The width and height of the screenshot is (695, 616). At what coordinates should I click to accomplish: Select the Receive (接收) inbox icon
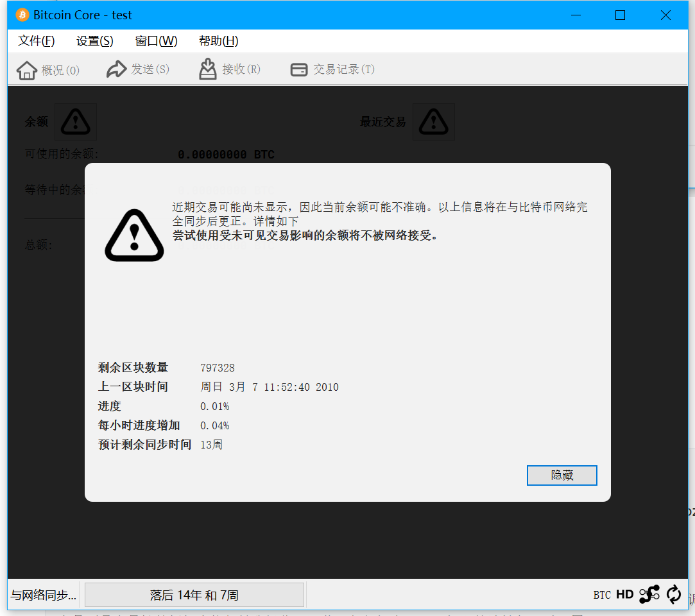pos(207,69)
